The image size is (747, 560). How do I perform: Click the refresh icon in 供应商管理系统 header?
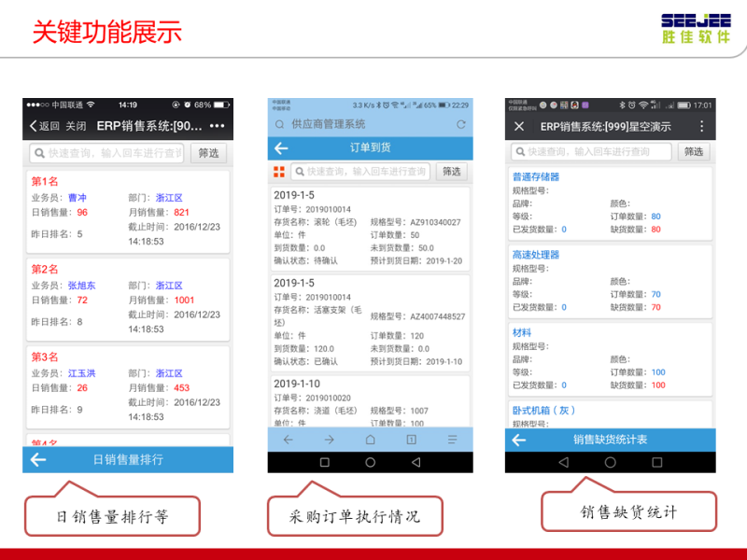(460, 124)
